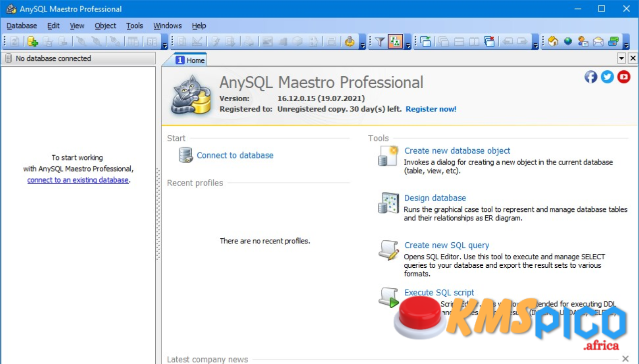Image resolution: width=639 pixels, height=364 pixels.
Task: Open the Tools menu
Action: point(134,26)
